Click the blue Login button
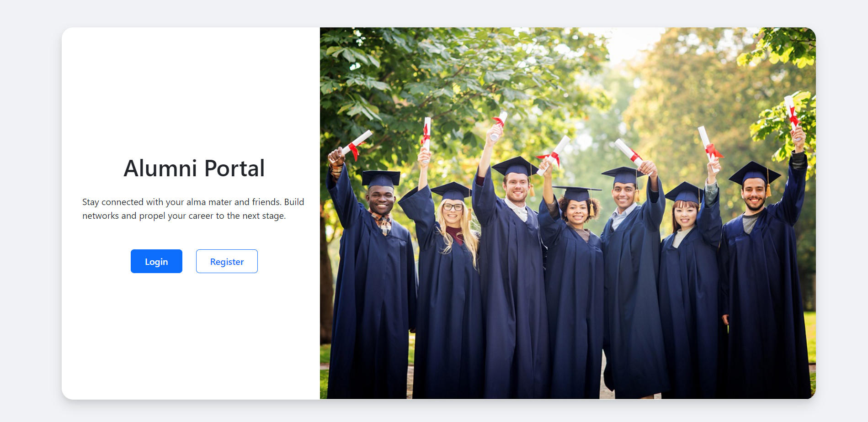868x422 pixels. pos(156,261)
